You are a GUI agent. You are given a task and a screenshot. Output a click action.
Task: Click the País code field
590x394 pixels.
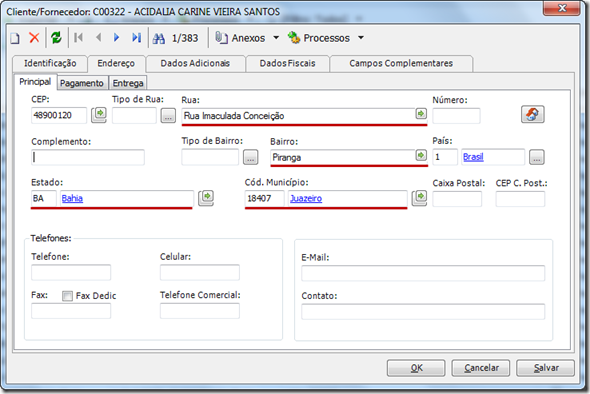pos(445,157)
